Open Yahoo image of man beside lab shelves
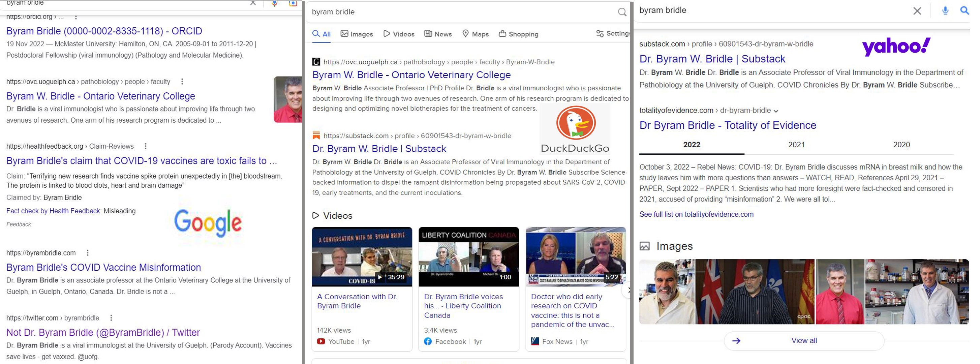The height and width of the screenshot is (364, 980). 917,292
